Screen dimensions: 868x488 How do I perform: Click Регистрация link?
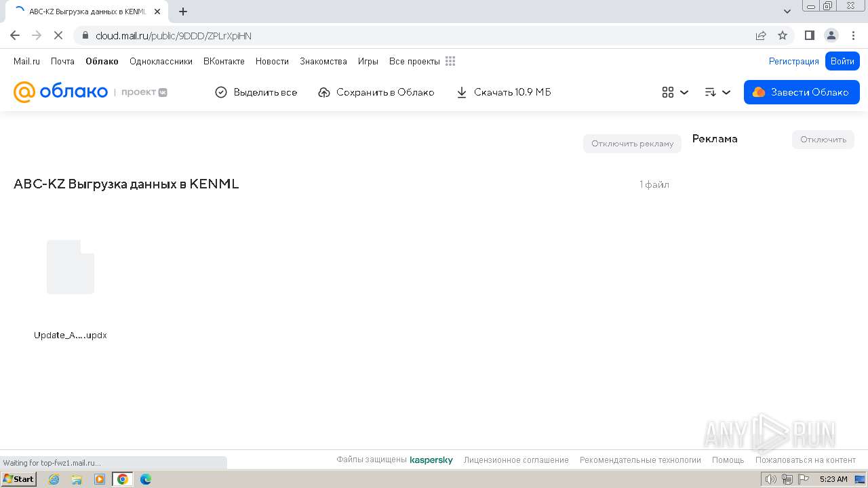[793, 61]
